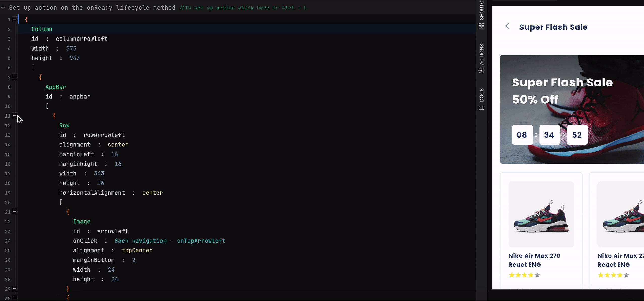This screenshot has height=301, width=644.
Task: Click the marginLeft value 16
Action: tap(114, 154)
